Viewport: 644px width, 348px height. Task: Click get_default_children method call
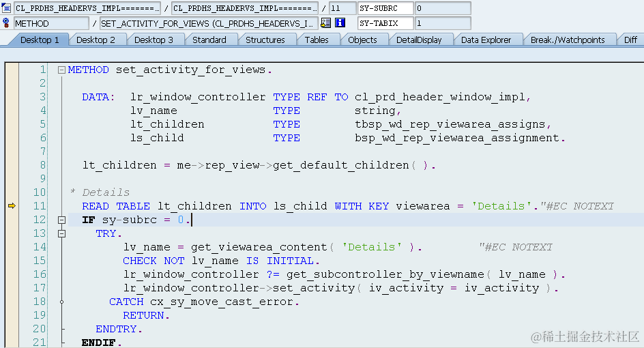coord(341,165)
